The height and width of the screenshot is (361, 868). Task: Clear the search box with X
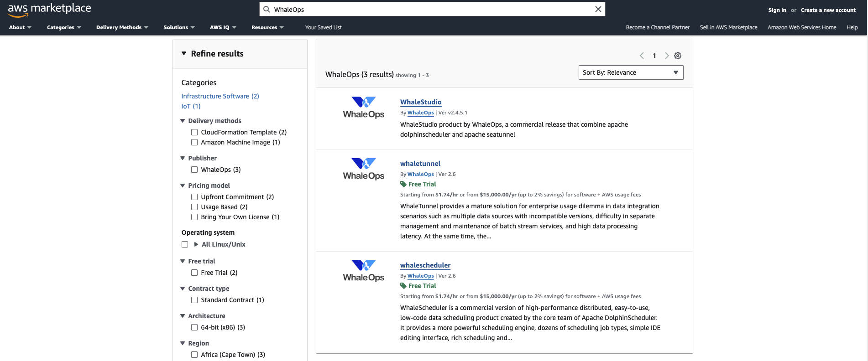pos(598,10)
